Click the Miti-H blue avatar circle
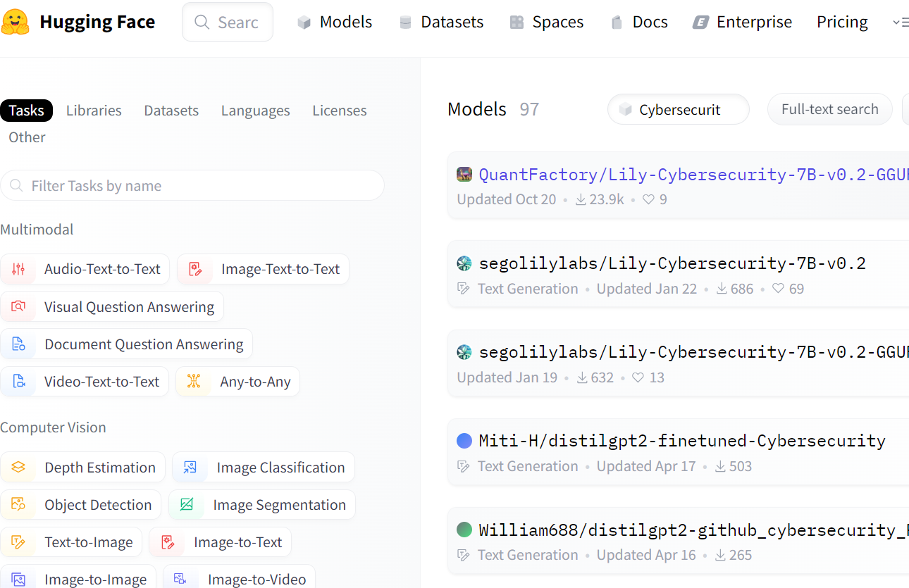The width and height of the screenshot is (909, 588). click(464, 441)
